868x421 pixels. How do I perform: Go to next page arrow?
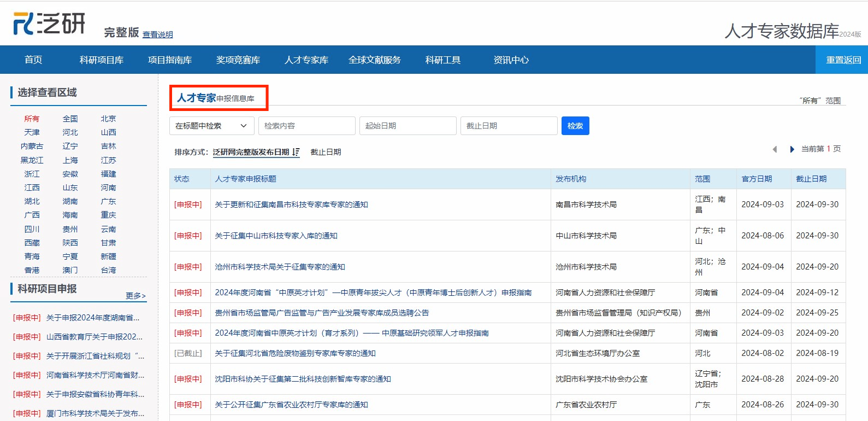coord(792,149)
